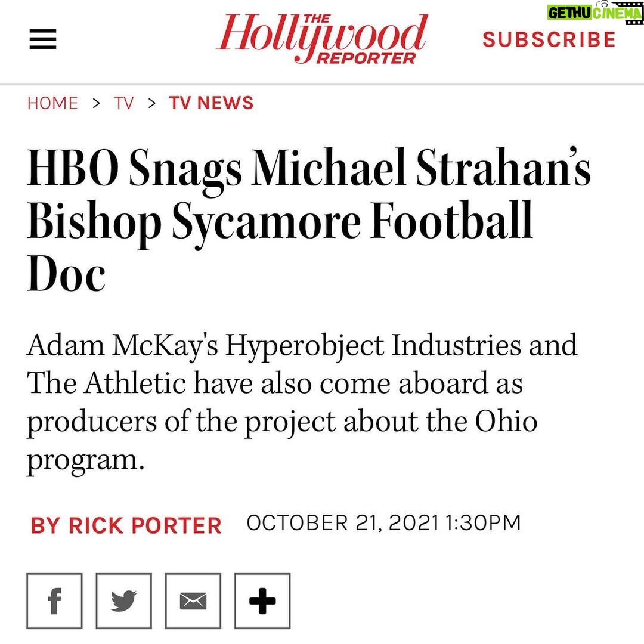Click the chevron after TV breadcrumb
Viewport: 644px width, 644px height.
tap(152, 103)
